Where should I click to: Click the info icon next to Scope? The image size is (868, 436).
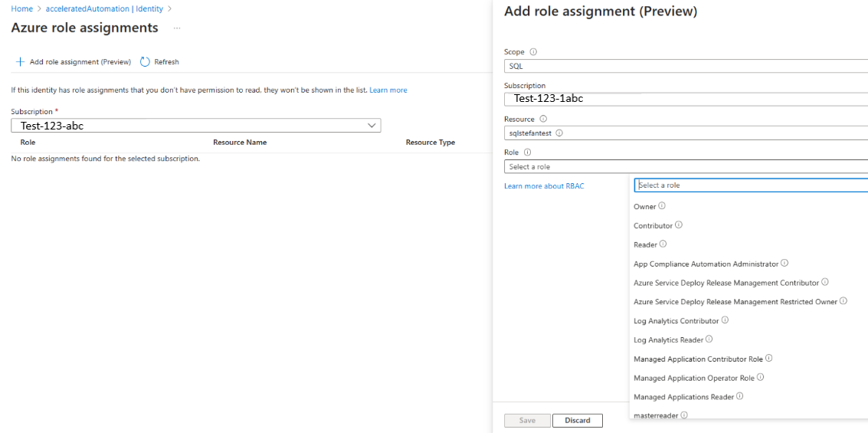click(533, 52)
